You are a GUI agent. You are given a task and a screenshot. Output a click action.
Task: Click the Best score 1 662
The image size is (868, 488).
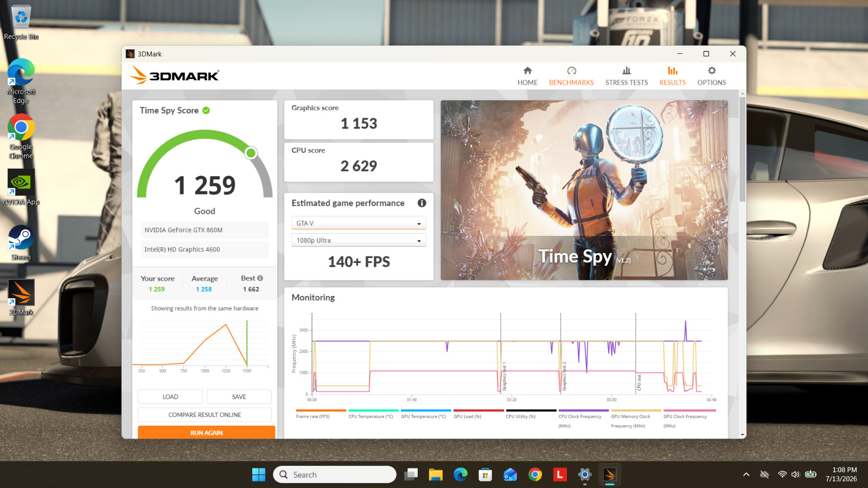tap(251, 289)
